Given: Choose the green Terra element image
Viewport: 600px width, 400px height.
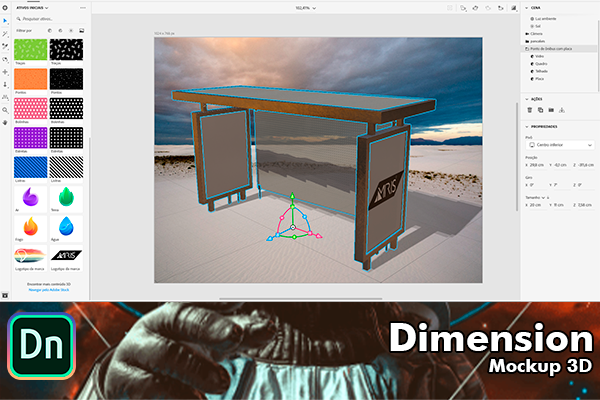Looking at the screenshot, I should click(x=66, y=197).
